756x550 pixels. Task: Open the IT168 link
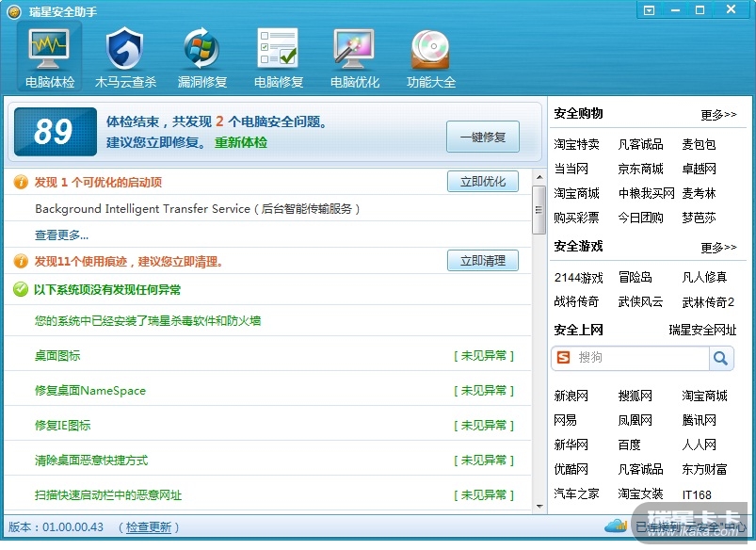[x=698, y=495]
